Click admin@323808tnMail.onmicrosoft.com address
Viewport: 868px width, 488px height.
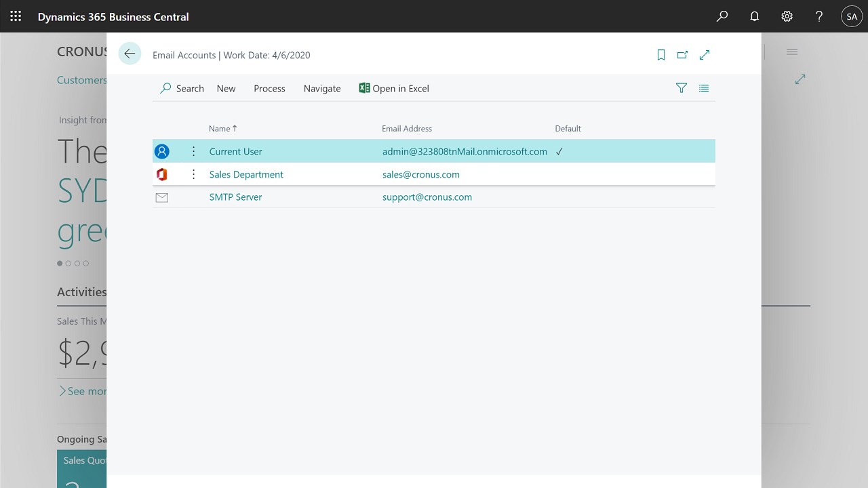[x=465, y=151]
